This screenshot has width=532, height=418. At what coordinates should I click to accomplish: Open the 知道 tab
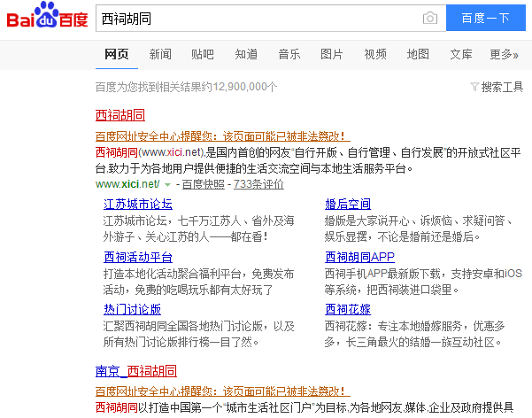(246, 55)
